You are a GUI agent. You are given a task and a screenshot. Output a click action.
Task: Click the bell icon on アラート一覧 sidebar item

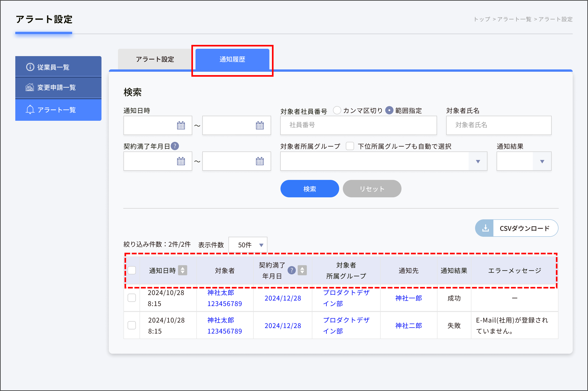[30, 110]
